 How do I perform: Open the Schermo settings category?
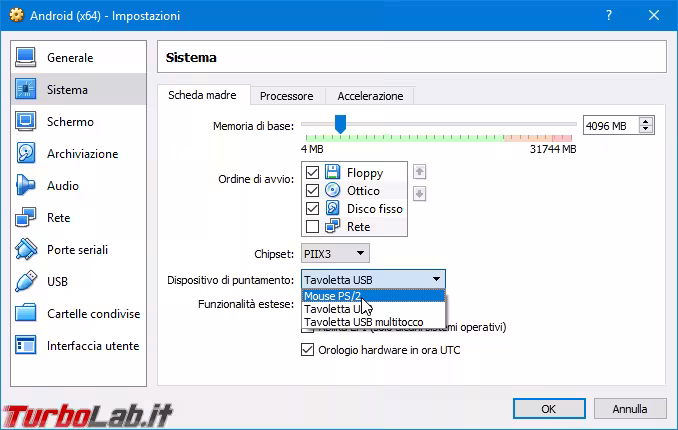(x=78, y=122)
